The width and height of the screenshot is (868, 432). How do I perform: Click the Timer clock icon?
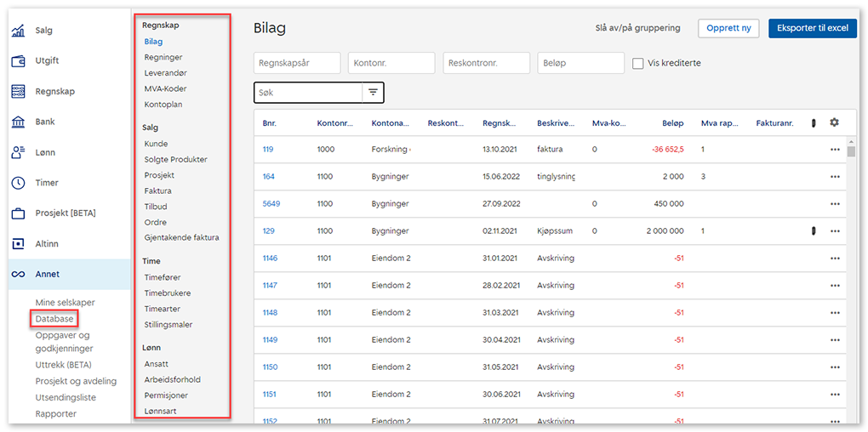(18, 183)
